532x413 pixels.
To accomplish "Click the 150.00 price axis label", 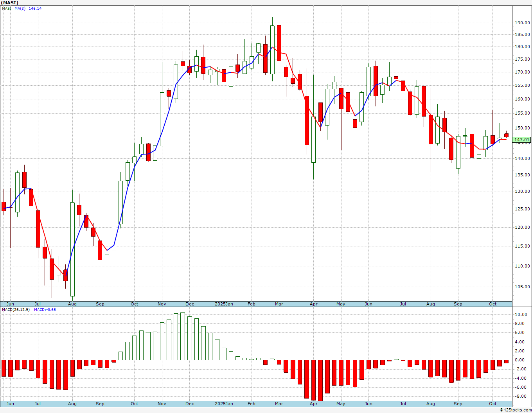I will [522, 128].
